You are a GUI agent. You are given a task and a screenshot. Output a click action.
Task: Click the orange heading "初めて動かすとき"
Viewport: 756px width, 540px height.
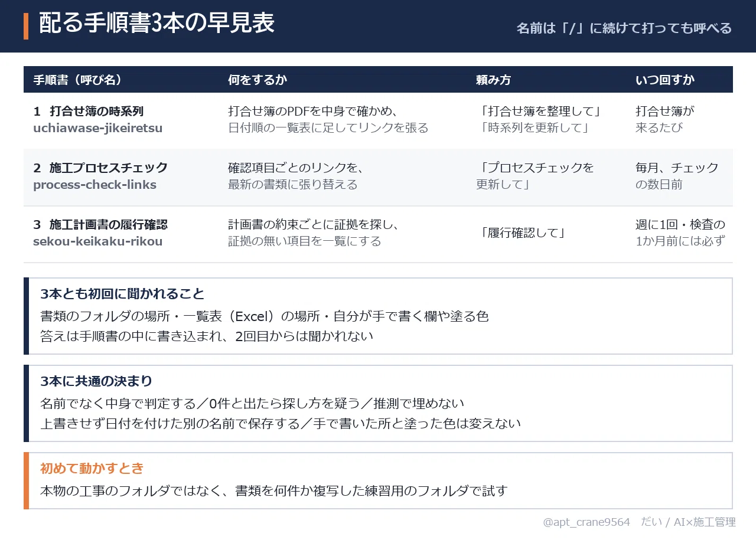click(x=92, y=469)
